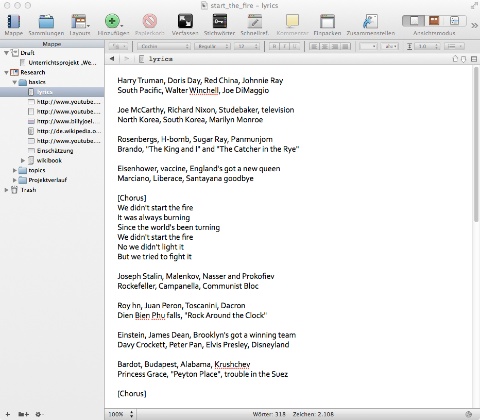This screenshot has width=480, height=420.
Task: Toggle split editor icon in header
Action: 474,59
